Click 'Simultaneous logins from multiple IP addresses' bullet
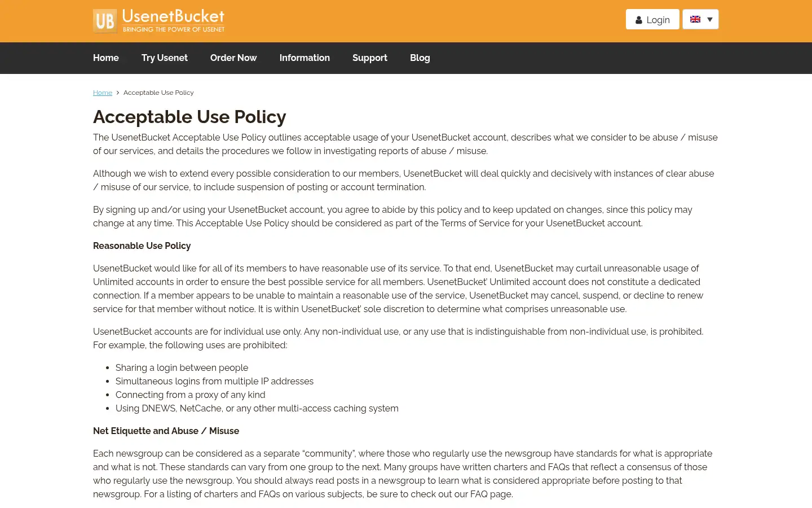 click(214, 381)
